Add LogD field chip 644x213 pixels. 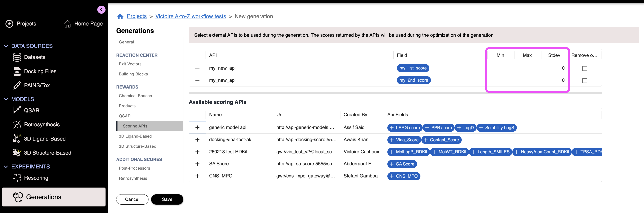[465, 128]
